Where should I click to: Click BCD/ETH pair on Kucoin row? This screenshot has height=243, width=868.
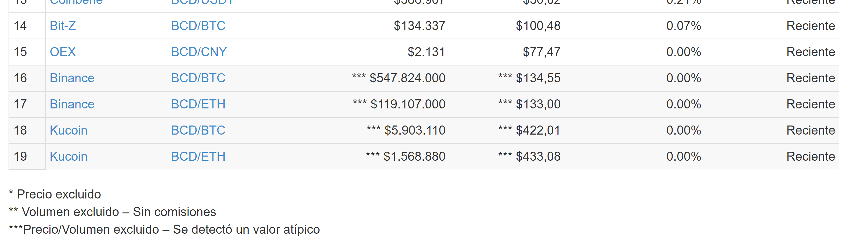pos(198,156)
